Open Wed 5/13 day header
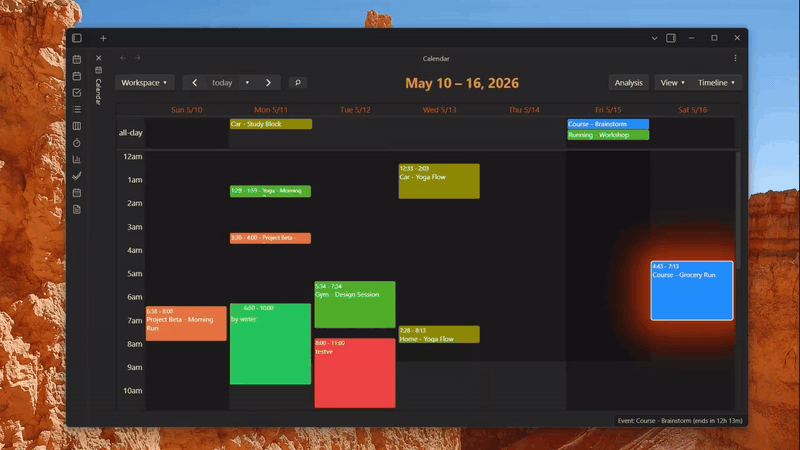800x450 pixels. coord(439,110)
